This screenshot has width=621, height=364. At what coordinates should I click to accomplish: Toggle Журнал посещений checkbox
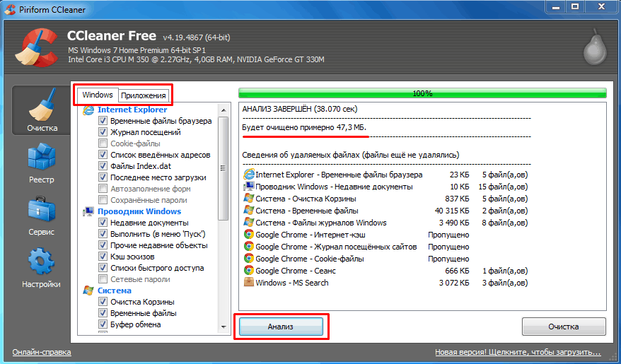(x=103, y=132)
